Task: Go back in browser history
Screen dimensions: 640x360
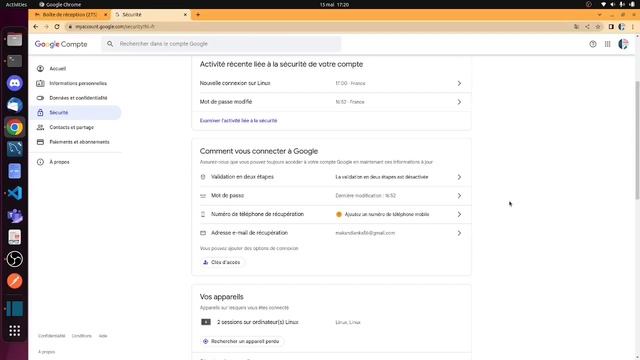Action: 36,27
